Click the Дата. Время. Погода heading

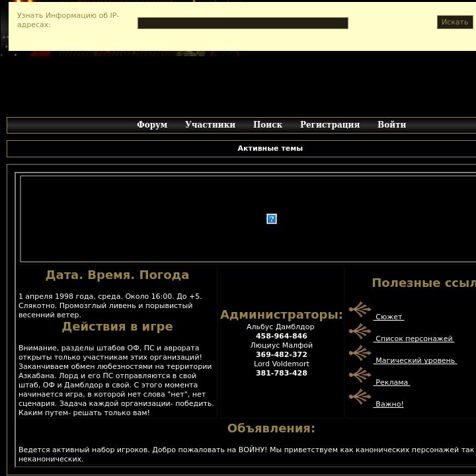click(117, 275)
